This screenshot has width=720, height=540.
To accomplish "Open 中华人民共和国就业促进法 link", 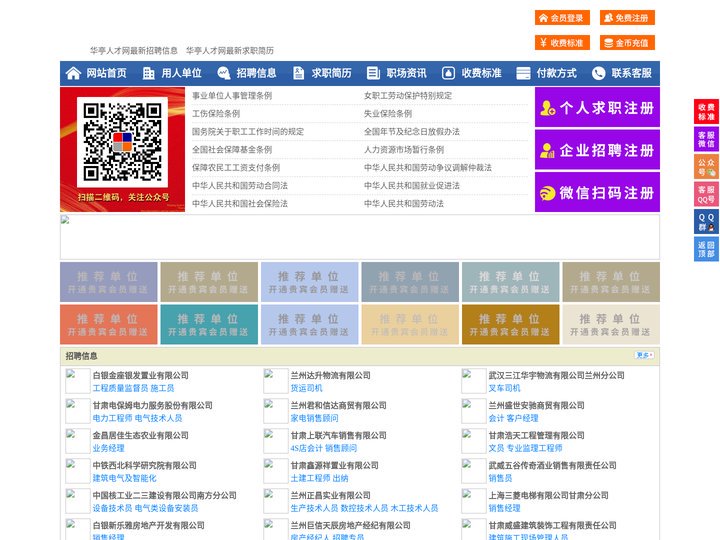I will pyautogui.click(x=412, y=186).
